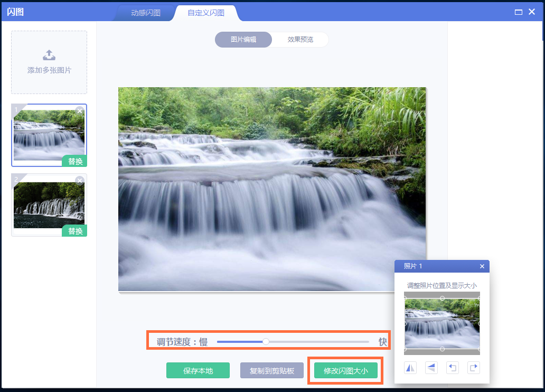Replace the first image using 替换
This screenshot has width=545, height=392.
[75, 162]
